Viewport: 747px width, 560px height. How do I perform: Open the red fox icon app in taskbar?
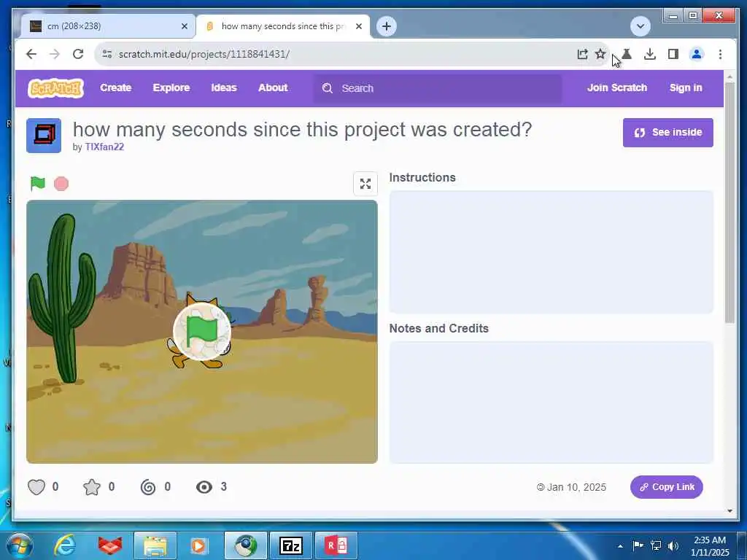click(x=110, y=545)
